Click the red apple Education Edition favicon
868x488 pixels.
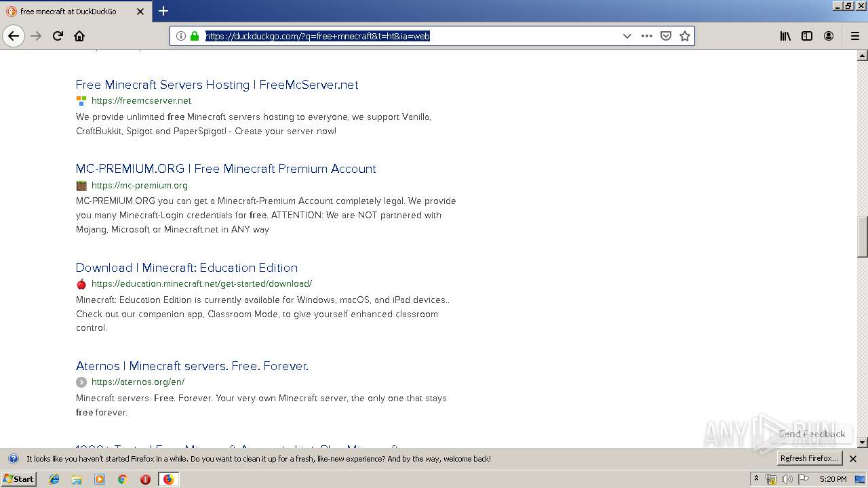[81, 284]
